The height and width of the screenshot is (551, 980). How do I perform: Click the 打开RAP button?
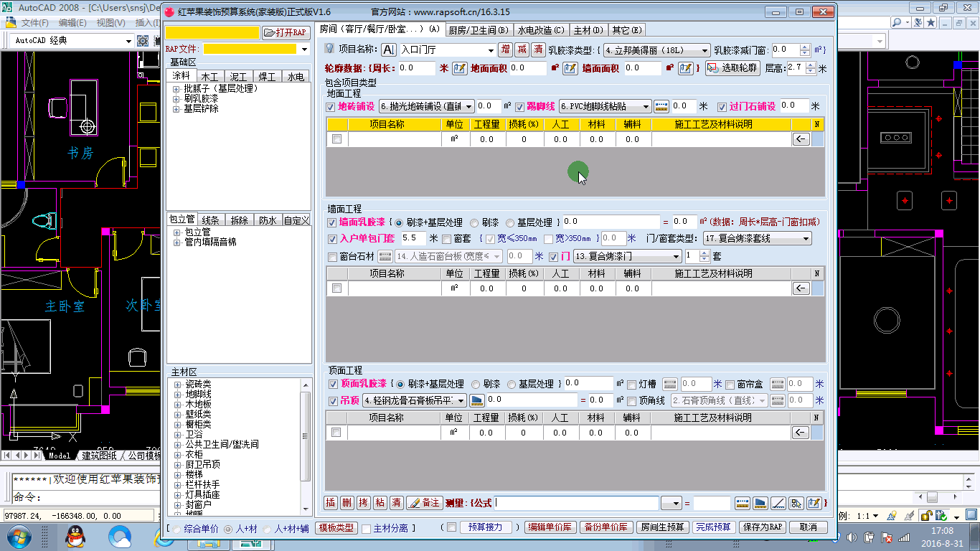(286, 33)
